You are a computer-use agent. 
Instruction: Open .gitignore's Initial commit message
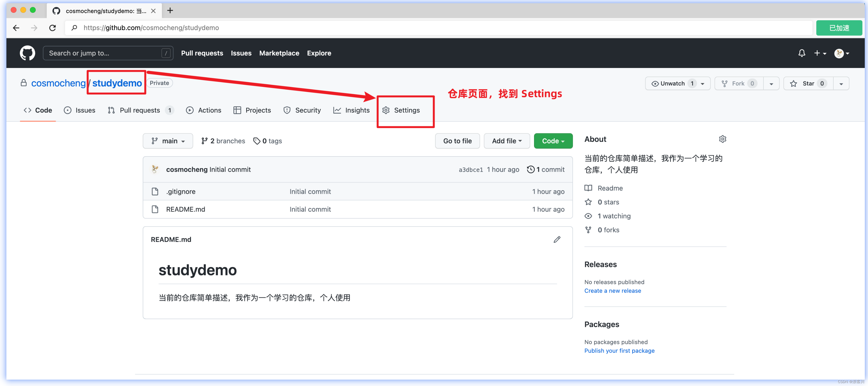pos(310,191)
